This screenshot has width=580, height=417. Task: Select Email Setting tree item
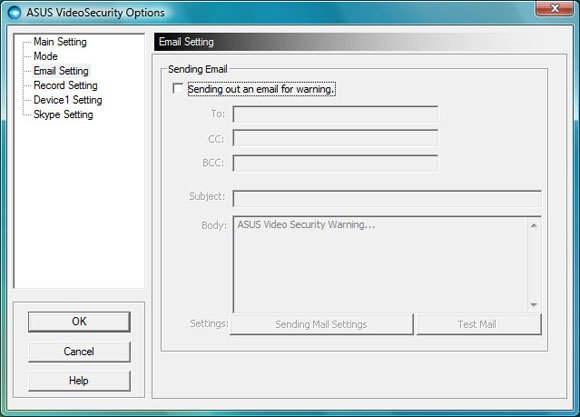click(x=61, y=71)
